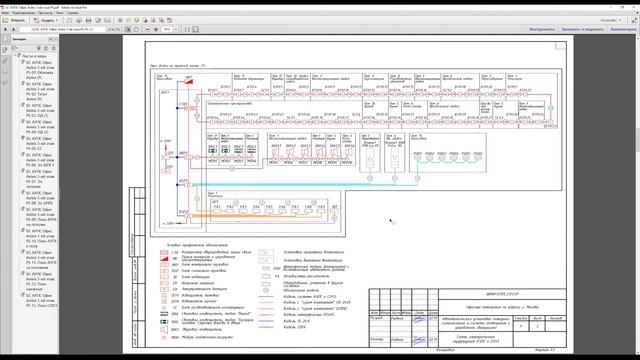The width and height of the screenshot is (640, 360).
Task: Open the zoom level dropdown arrow
Action: [x=176, y=29]
